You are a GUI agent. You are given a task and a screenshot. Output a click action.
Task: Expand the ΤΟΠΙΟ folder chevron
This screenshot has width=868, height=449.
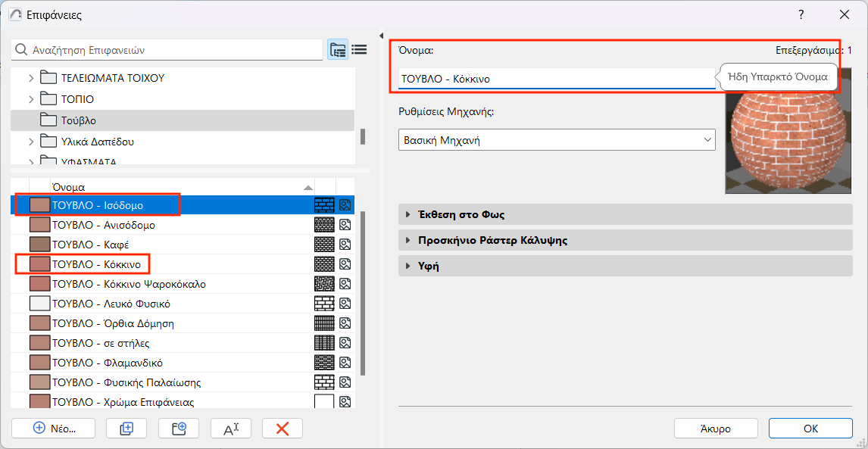point(31,99)
